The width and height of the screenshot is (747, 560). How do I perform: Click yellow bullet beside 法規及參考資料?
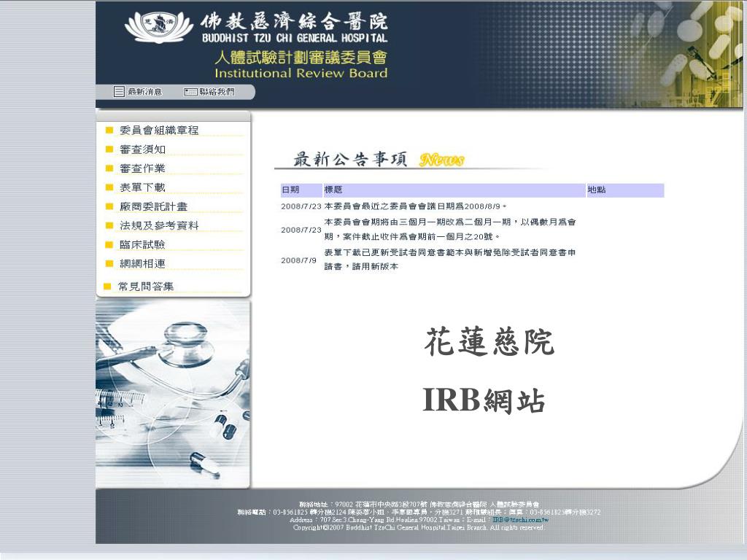point(109,225)
